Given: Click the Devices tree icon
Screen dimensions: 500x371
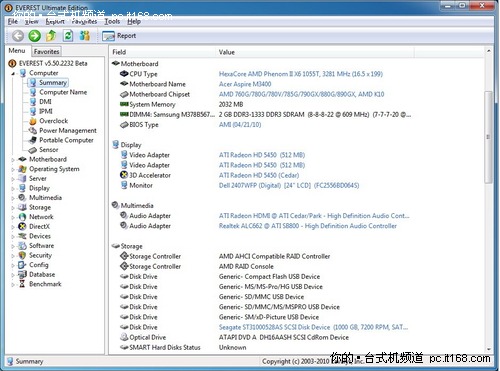Looking at the screenshot, I should click(x=22, y=236).
